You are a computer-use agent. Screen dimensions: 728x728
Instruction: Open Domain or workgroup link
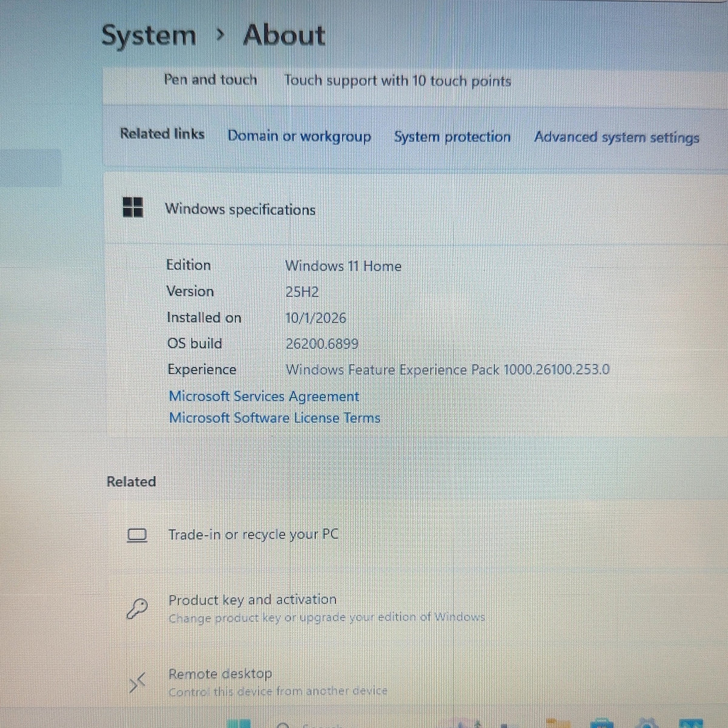[x=299, y=136]
